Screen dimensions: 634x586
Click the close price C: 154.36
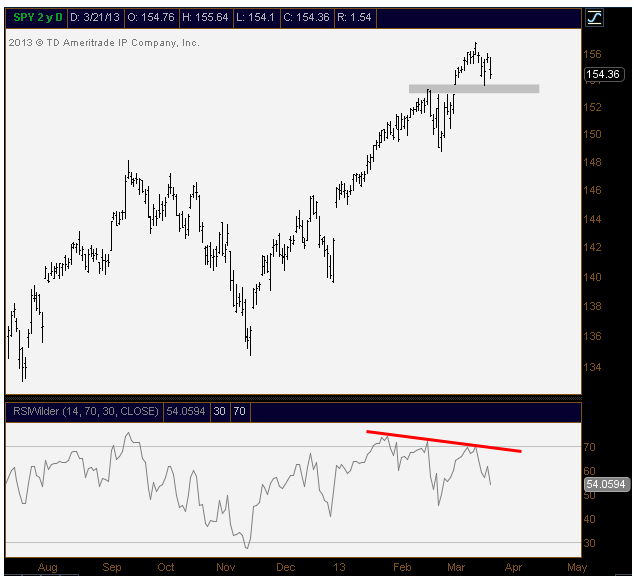point(306,17)
